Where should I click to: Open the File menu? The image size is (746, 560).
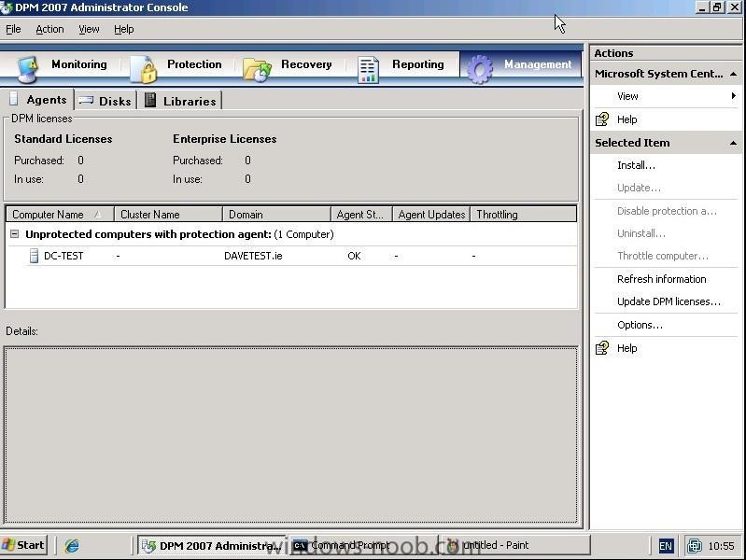[13, 29]
